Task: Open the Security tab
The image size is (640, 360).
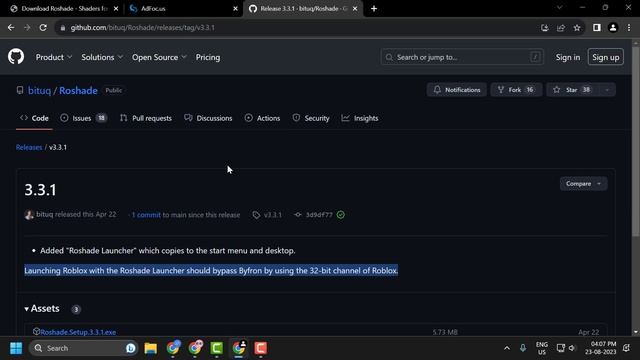Action: [x=311, y=118]
